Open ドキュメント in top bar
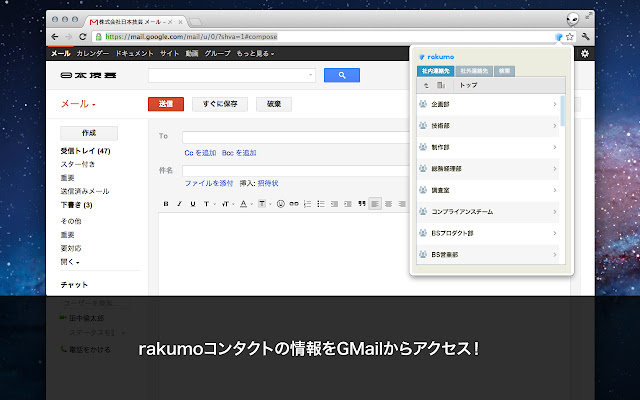The height and width of the screenshot is (400, 640). point(134,53)
